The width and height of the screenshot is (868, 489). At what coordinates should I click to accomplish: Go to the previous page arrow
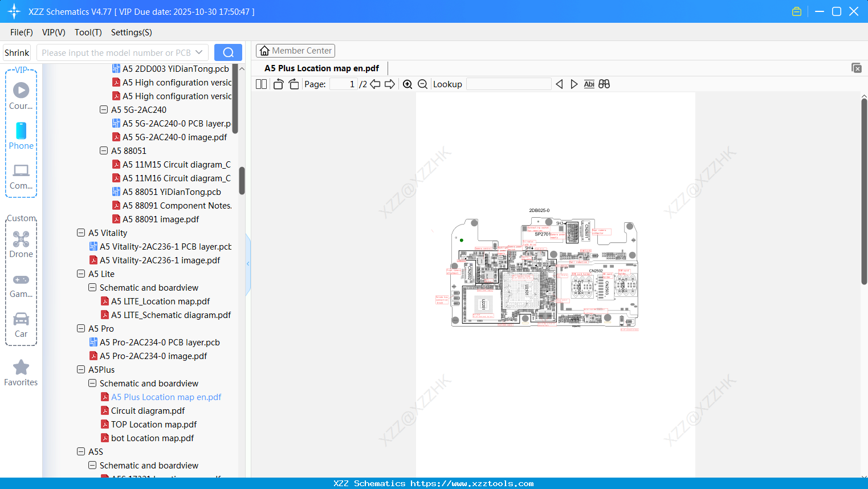point(375,84)
